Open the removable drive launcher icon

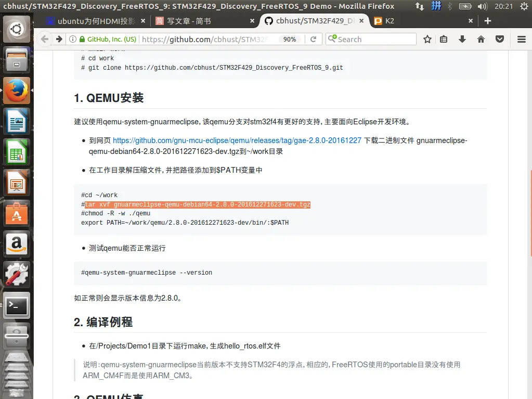17,336
